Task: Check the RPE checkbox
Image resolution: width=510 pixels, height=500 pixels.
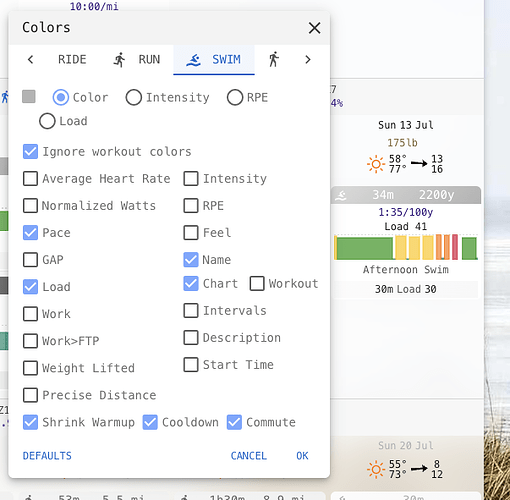Action: pyautogui.click(x=191, y=206)
